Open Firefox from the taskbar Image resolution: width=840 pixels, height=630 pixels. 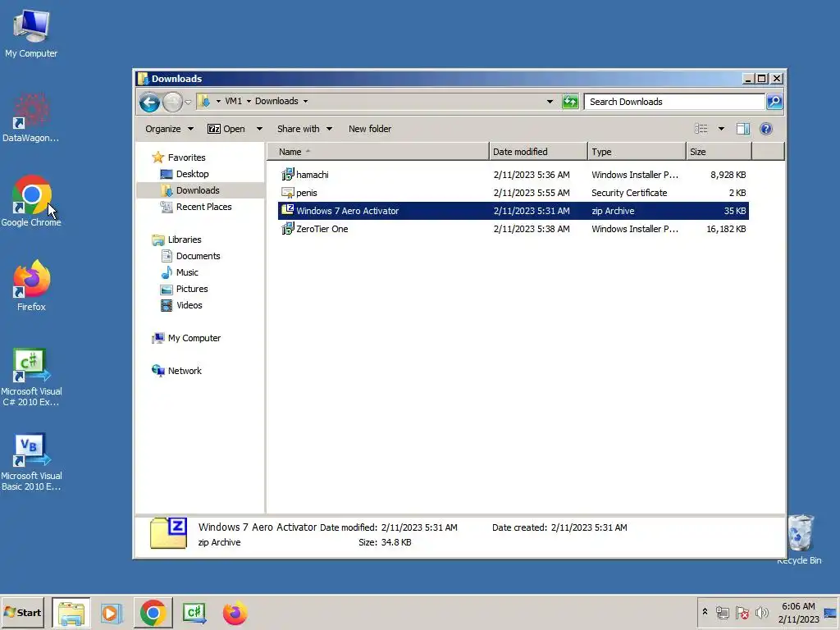pyautogui.click(x=235, y=613)
